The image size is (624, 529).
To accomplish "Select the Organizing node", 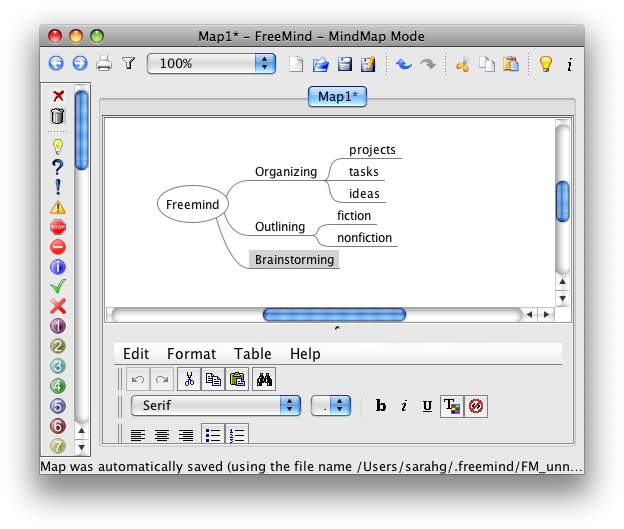I will [x=286, y=172].
